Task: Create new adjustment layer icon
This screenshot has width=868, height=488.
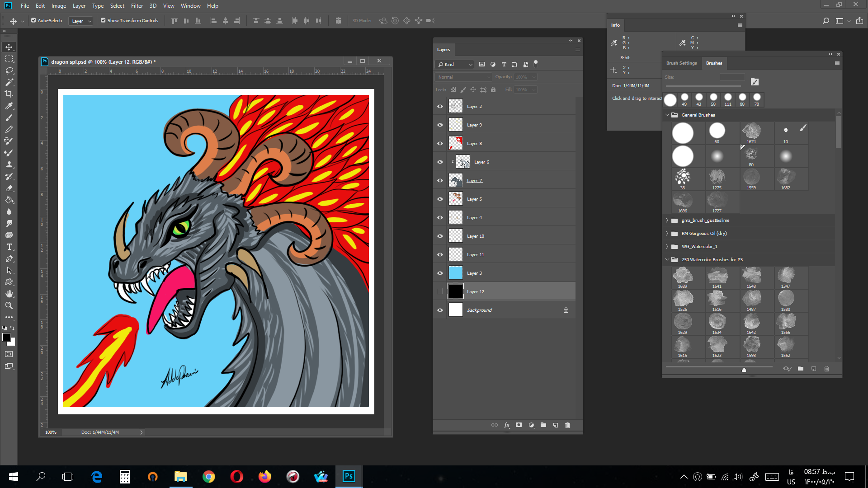Action: [x=532, y=425]
